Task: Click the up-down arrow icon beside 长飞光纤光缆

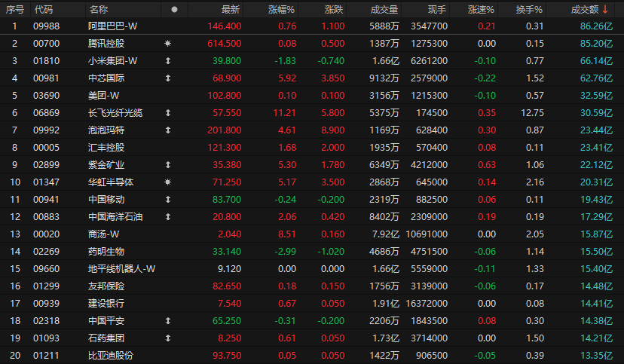Action: pyautogui.click(x=168, y=113)
